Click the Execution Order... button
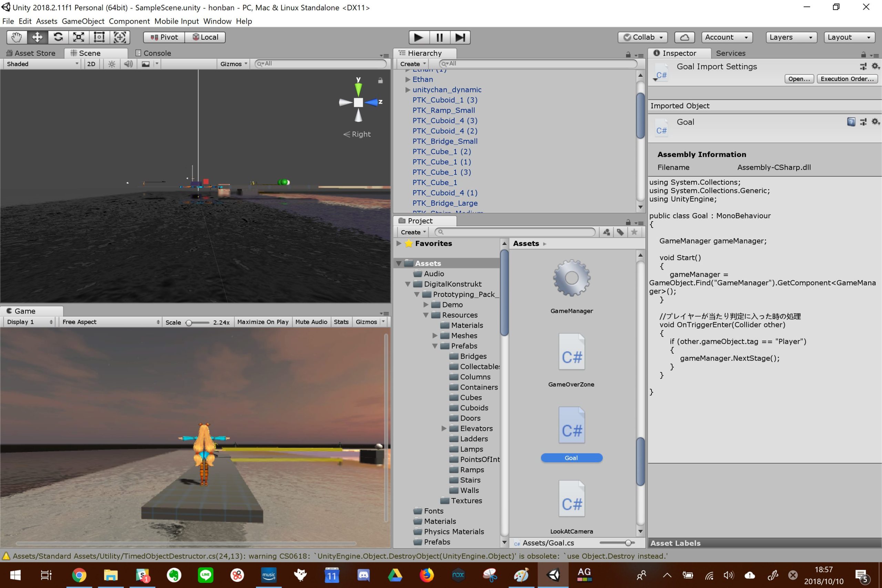 coord(847,79)
